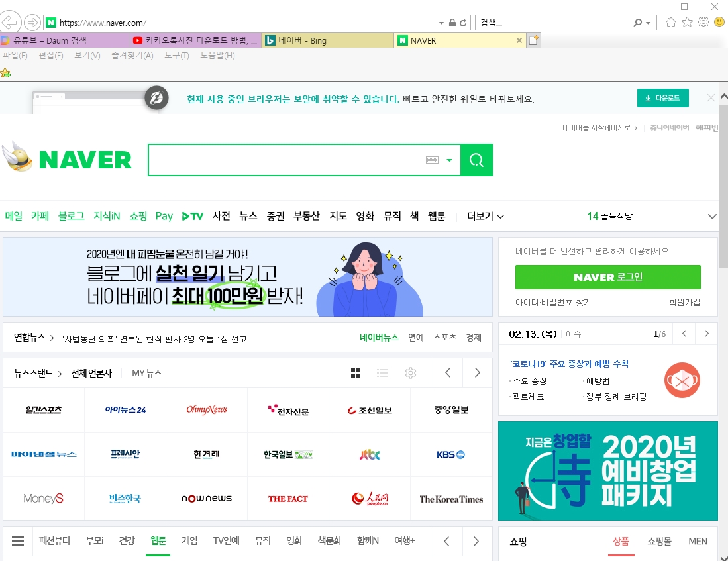This screenshot has width=728, height=561.
Task: Click the add-to-favorites-bar star icon
Action: (x=5, y=73)
